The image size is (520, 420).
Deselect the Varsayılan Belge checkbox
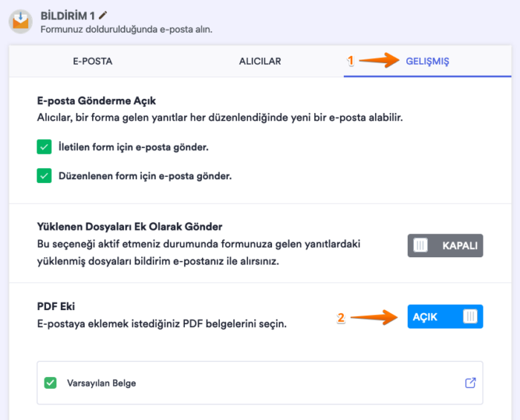click(x=51, y=383)
